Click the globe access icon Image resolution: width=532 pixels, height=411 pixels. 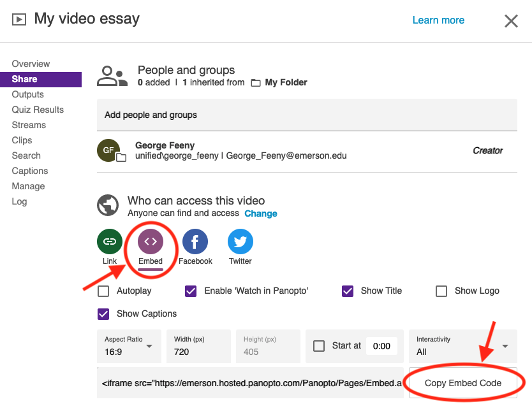108,206
